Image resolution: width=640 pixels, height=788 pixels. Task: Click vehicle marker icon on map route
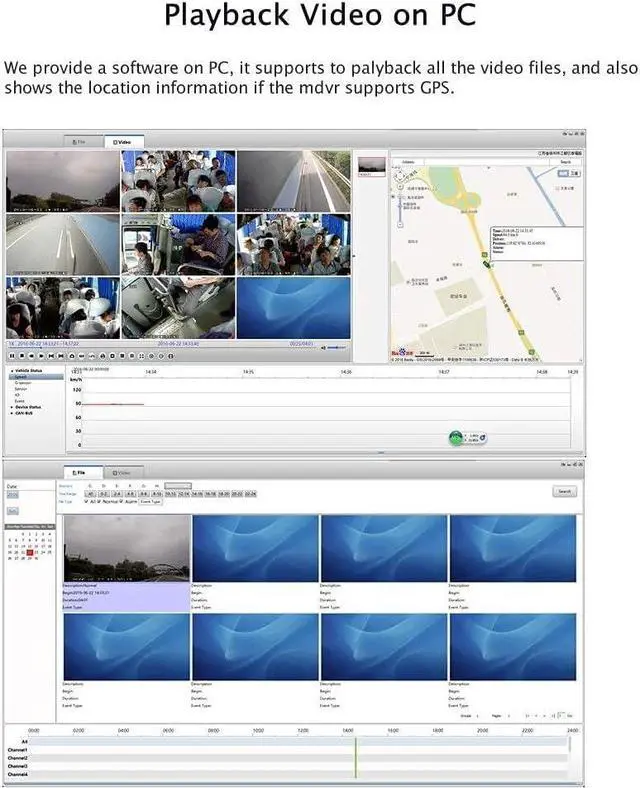(x=486, y=264)
